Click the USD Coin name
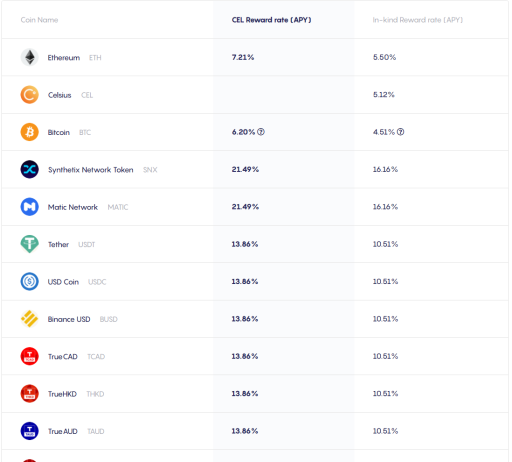512x462 pixels. tap(63, 282)
